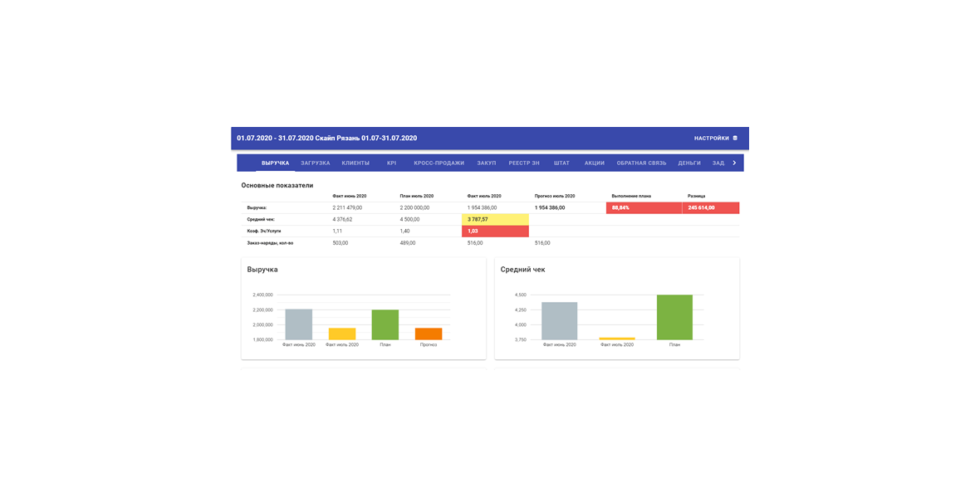The image size is (980, 497).
Task: Click the value 2 200 000,00
Action: point(415,208)
